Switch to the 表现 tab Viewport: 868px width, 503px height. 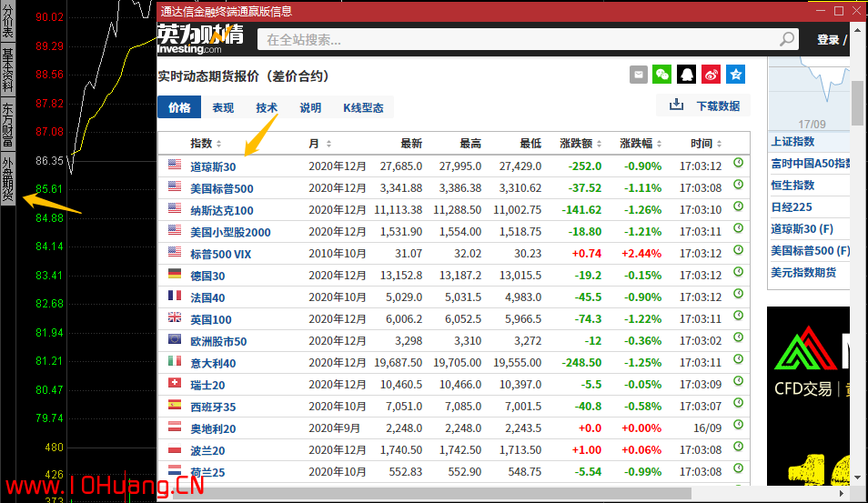[x=223, y=107]
